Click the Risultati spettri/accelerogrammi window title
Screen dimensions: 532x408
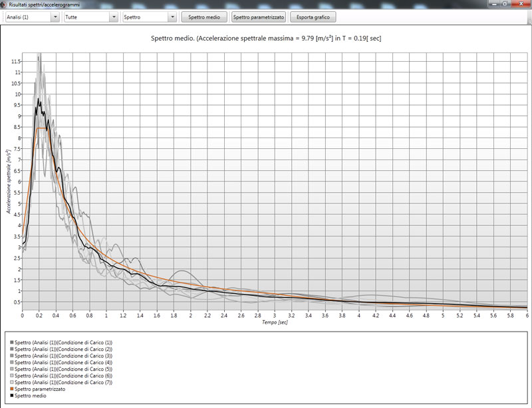(x=44, y=5)
